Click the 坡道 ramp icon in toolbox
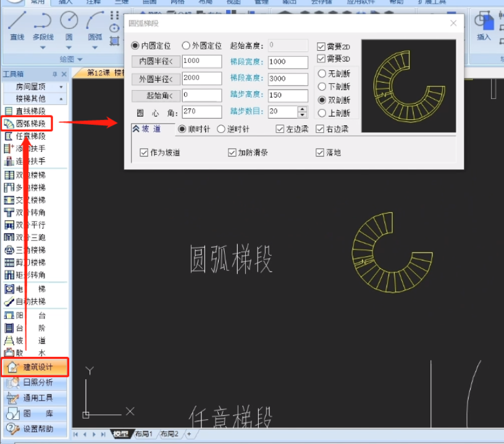504x444 pixels. [9, 340]
